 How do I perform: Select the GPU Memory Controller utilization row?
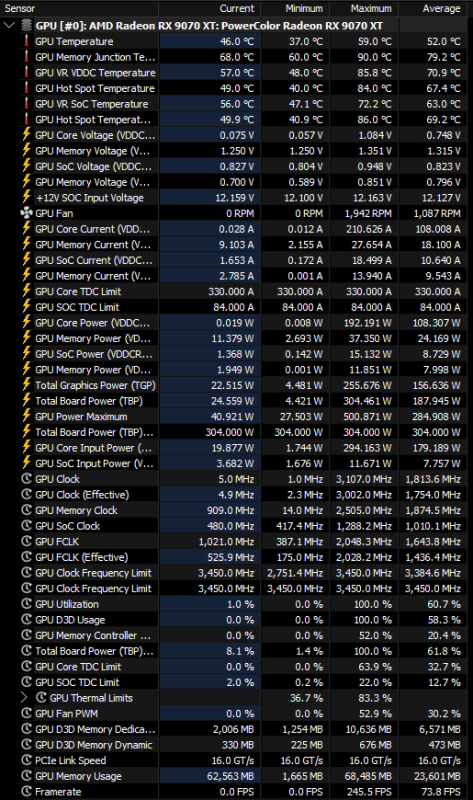[x=234, y=635]
